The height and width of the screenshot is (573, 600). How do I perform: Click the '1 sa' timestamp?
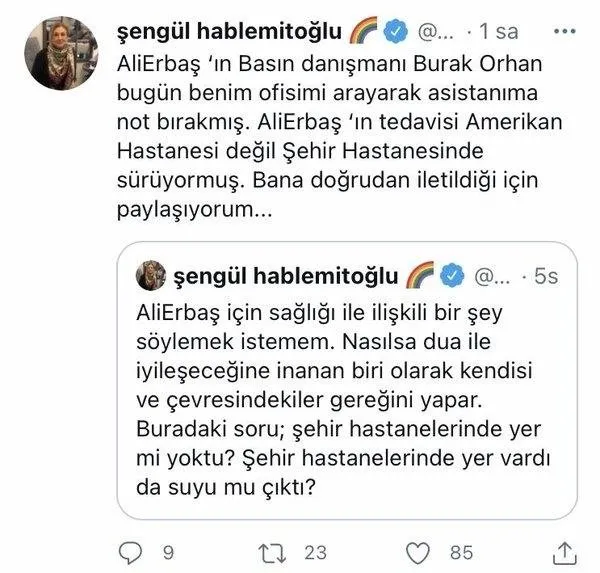tap(499, 31)
